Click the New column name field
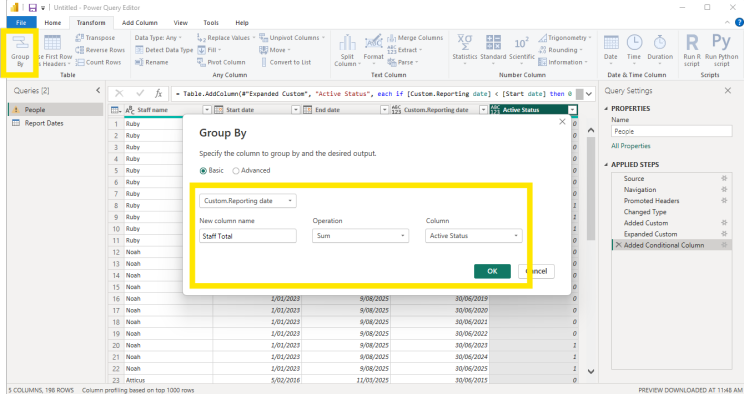744x394 pixels. 248,235
